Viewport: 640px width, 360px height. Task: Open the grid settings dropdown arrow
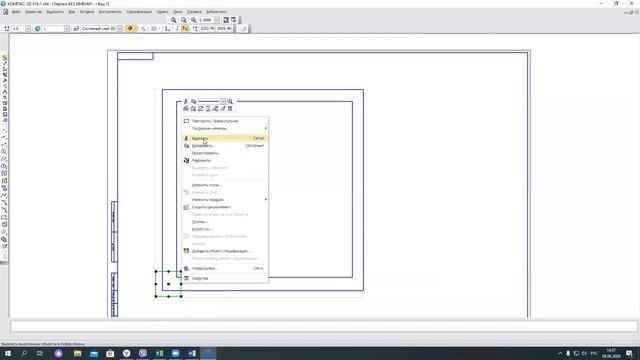coord(159,29)
